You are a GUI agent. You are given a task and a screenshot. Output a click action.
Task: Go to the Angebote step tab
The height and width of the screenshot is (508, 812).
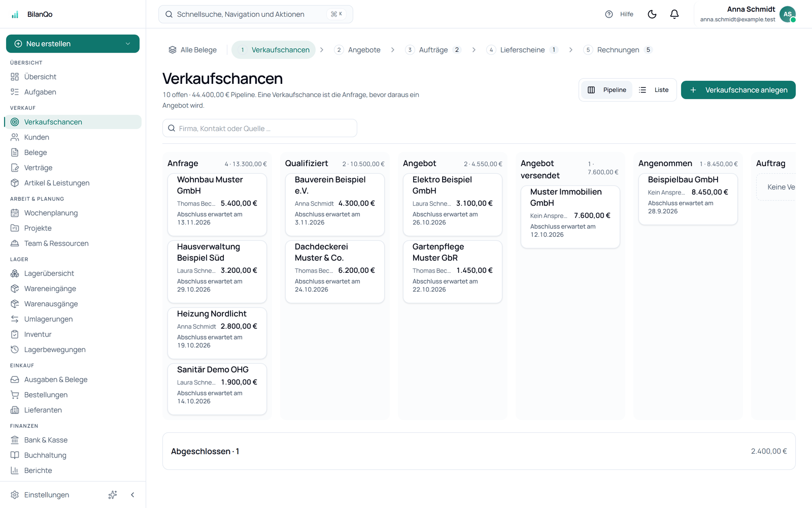358,50
